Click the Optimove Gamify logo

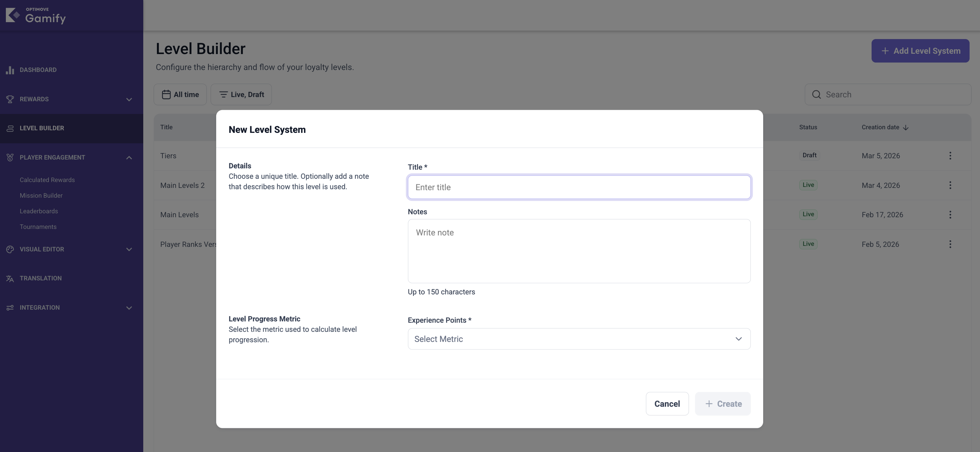coord(36,16)
